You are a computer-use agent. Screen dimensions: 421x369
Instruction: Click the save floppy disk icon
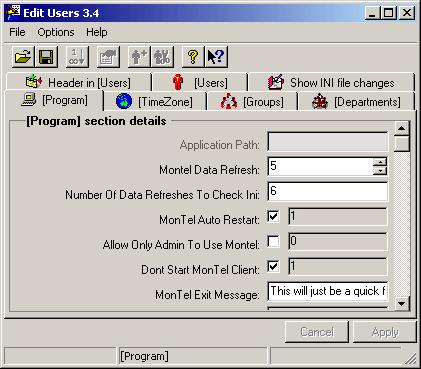coord(46,57)
